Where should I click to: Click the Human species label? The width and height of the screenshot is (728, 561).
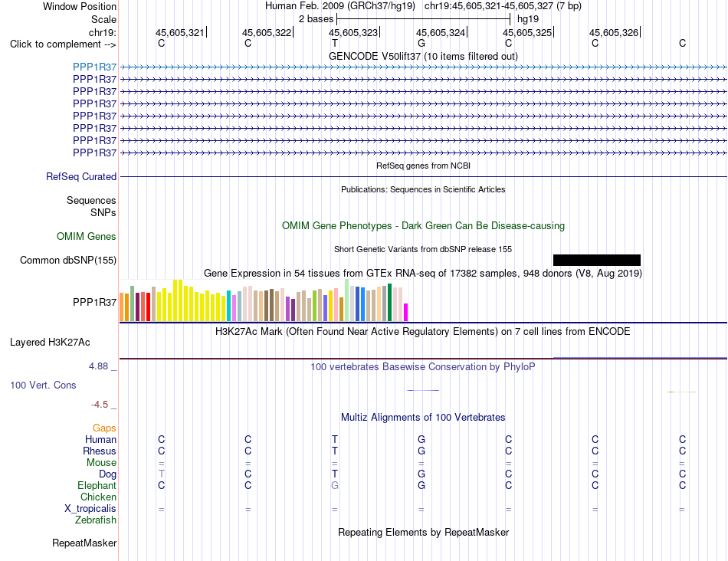tap(100, 439)
